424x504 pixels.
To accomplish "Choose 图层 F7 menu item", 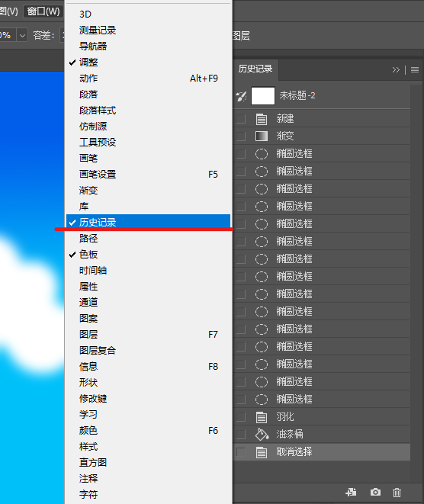I will [148, 334].
